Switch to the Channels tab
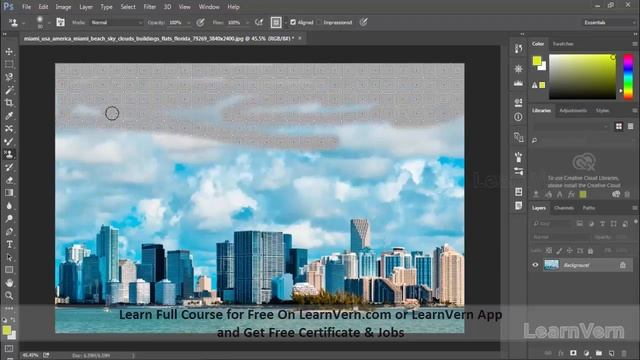 [x=564, y=208]
